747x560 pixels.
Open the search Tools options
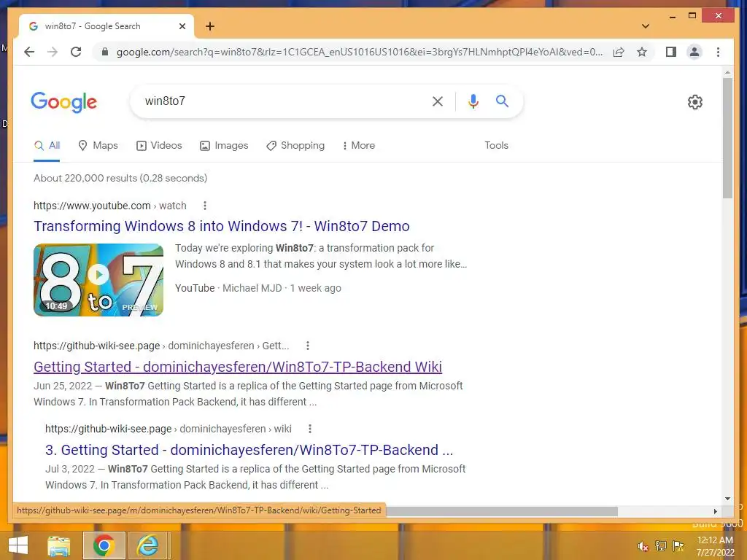496,146
